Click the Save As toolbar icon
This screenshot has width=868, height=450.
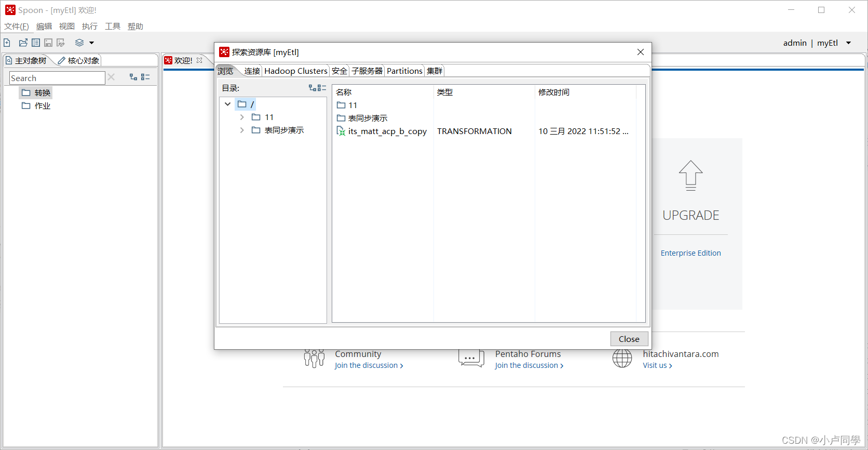[61, 43]
